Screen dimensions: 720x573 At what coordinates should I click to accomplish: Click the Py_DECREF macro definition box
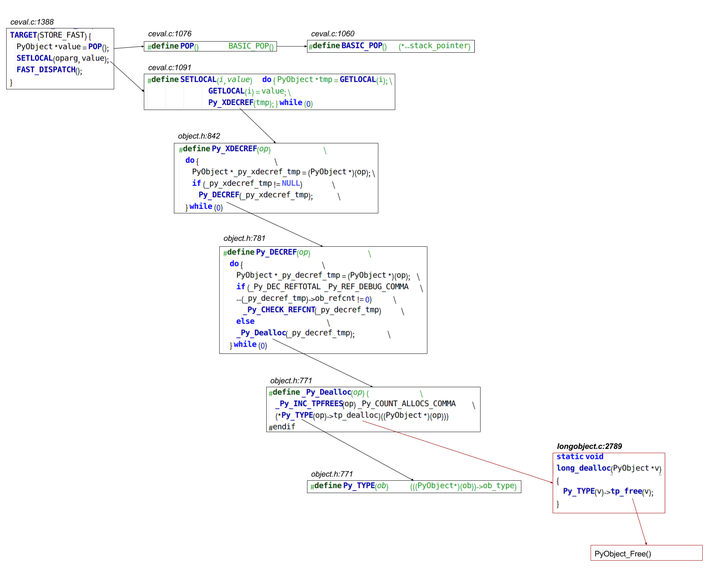323,300
